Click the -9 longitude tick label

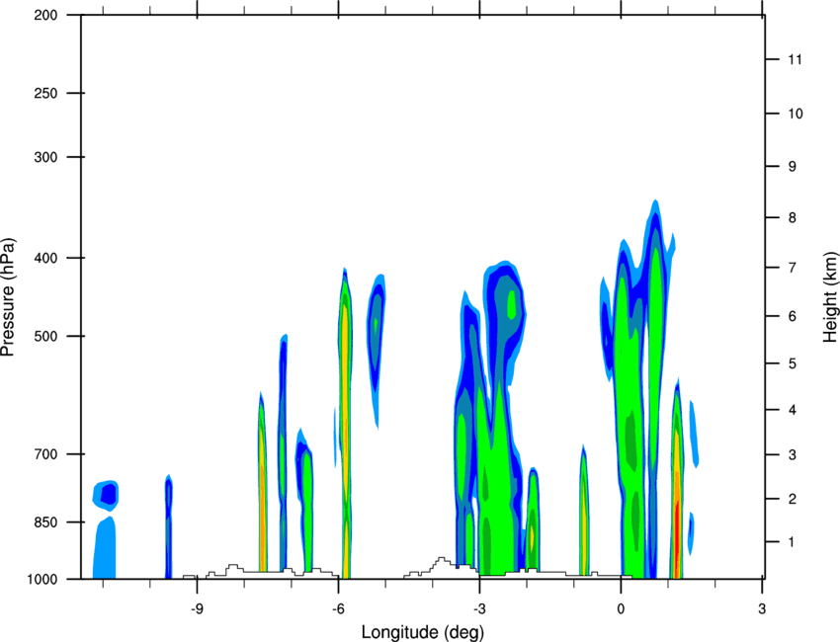pos(196,608)
